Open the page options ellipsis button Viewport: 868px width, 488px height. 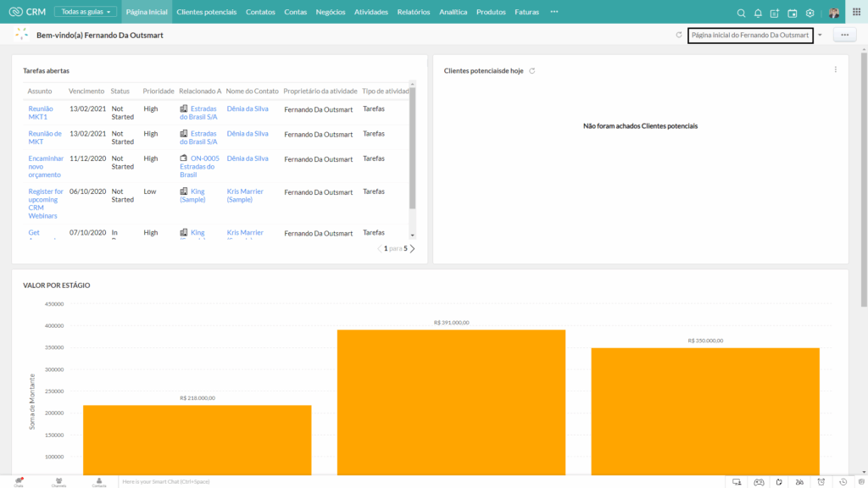click(845, 35)
